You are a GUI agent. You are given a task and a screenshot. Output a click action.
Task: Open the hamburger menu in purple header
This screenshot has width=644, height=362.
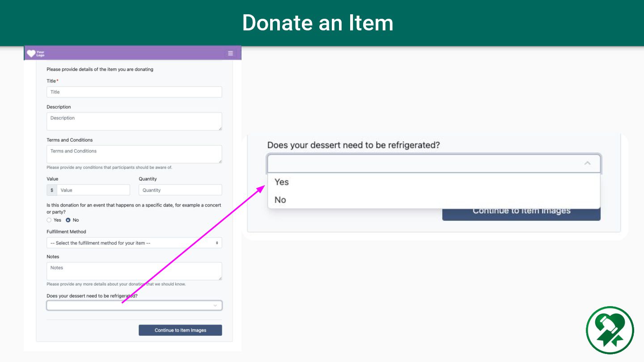point(230,53)
